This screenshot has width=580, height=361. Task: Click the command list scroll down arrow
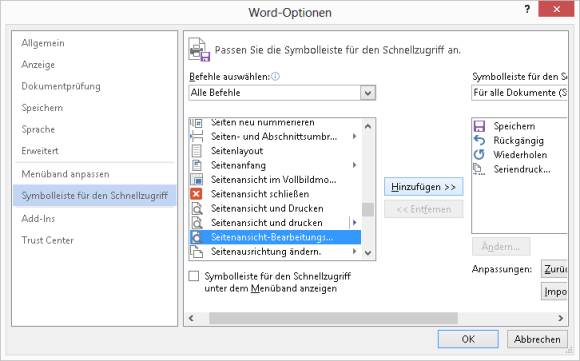point(368,253)
